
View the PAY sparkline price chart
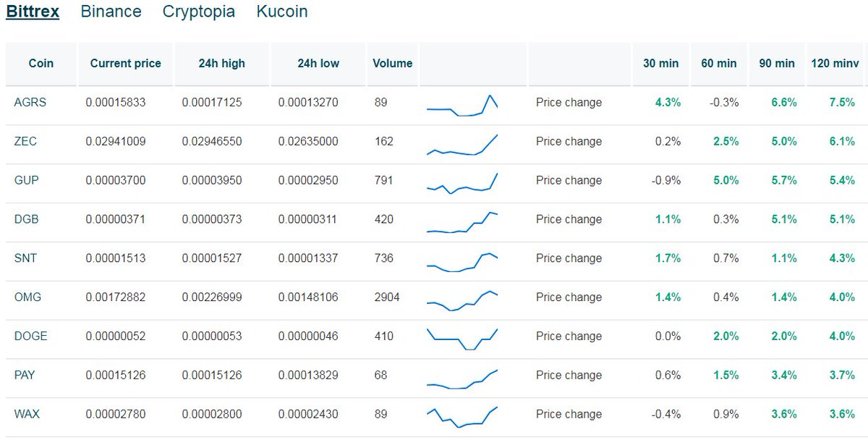[462, 378]
